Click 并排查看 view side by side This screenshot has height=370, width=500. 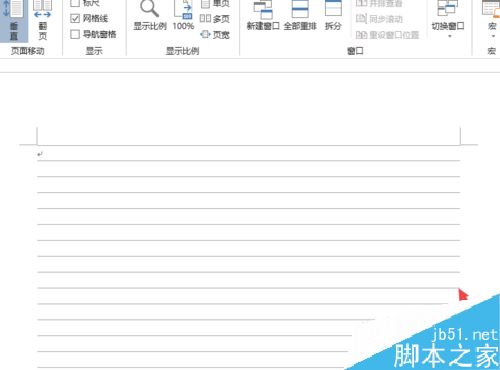379,3
